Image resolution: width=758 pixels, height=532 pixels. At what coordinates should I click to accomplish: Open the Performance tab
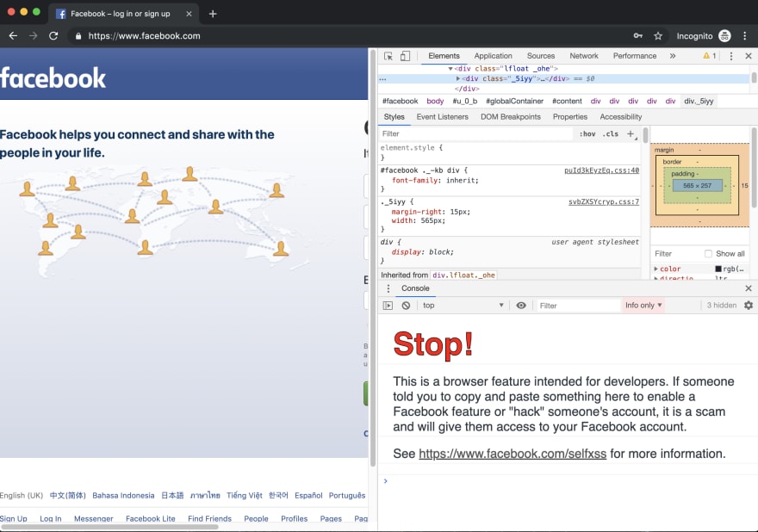tap(635, 56)
